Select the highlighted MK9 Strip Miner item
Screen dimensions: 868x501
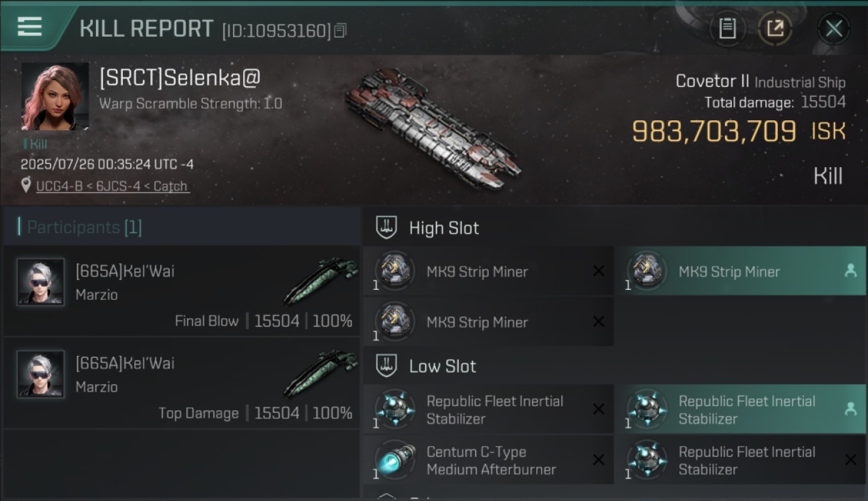point(740,271)
